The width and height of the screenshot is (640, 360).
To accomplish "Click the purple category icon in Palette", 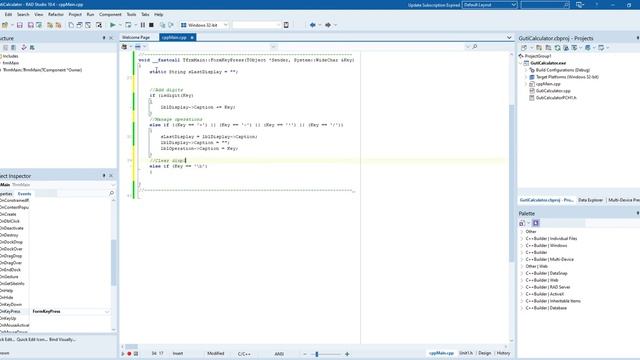I will (x=536, y=223).
